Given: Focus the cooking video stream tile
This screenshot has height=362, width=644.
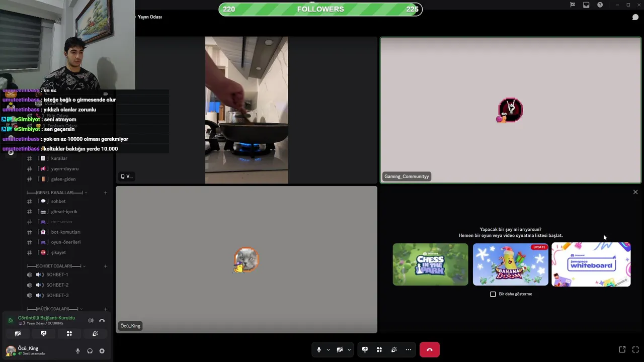Looking at the screenshot, I should [247, 110].
